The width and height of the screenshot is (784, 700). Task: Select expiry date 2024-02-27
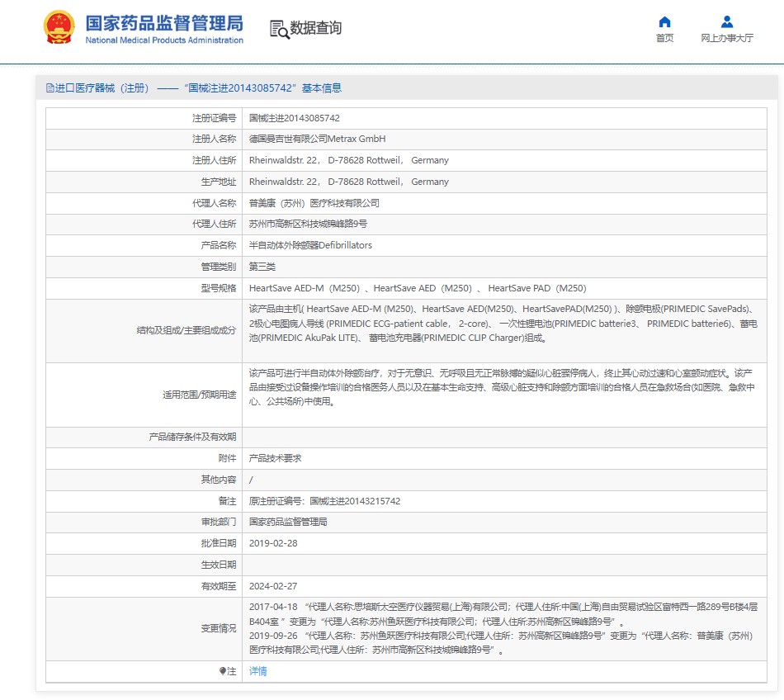pyautogui.click(x=273, y=586)
